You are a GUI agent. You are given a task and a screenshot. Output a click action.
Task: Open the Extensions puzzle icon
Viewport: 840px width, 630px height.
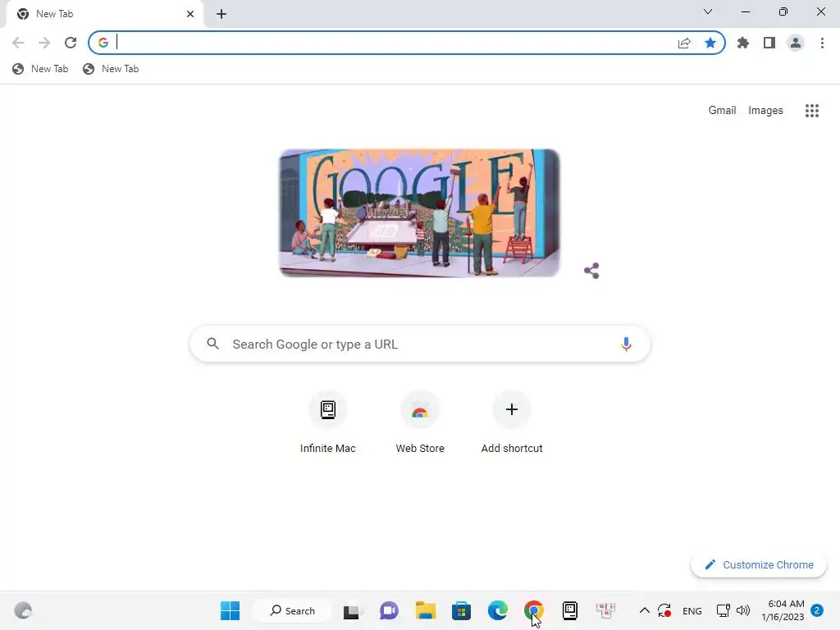(x=743, y=43)
